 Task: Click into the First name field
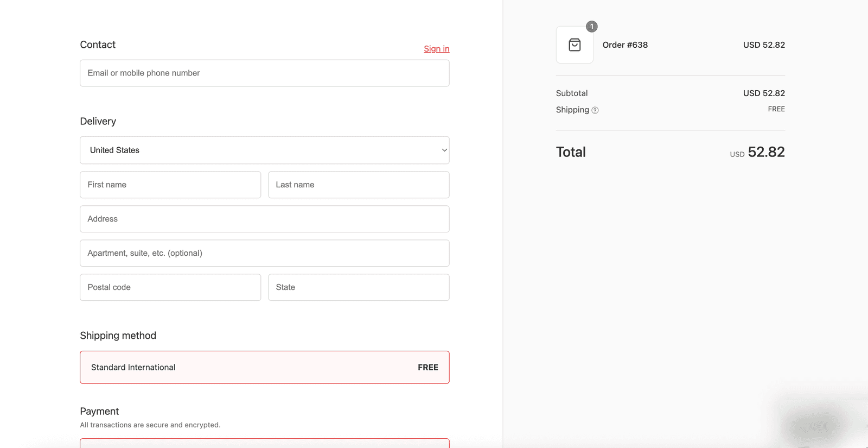[170, 185]
